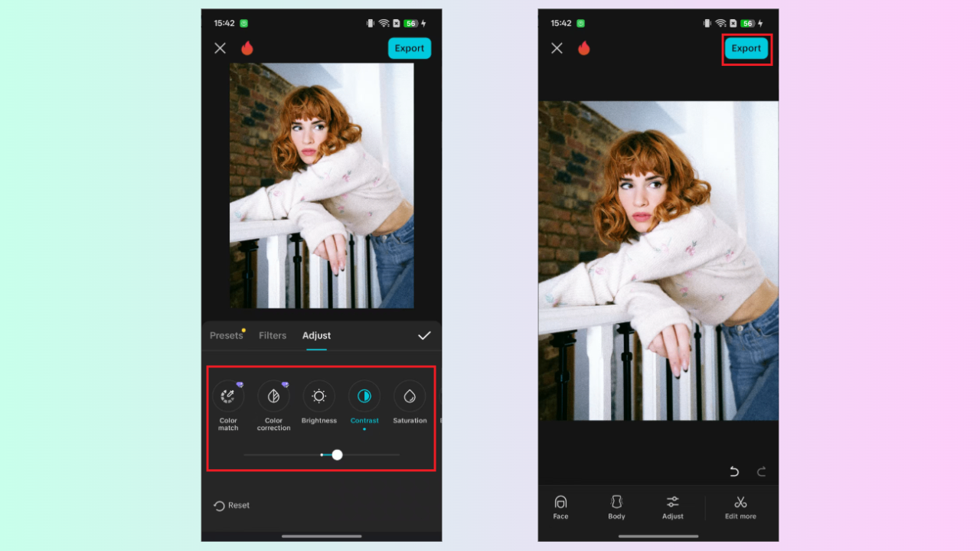Open the Face editing tool
980x551 pixels.
(x=560, y=507)
